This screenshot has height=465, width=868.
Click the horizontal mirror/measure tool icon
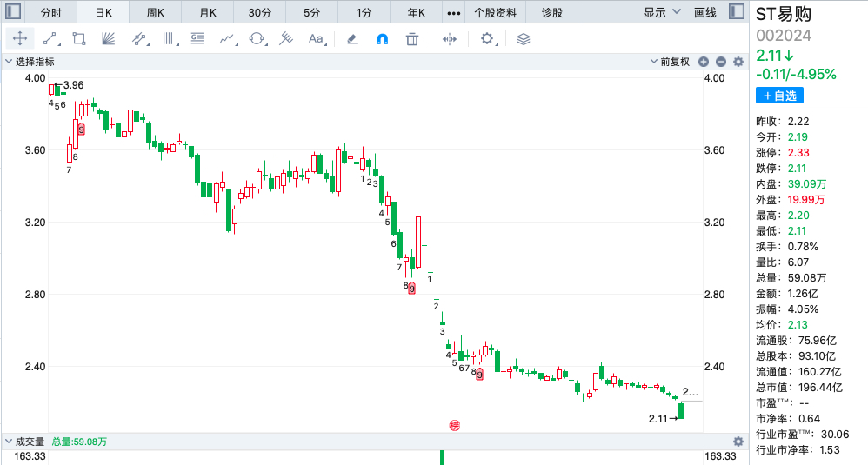(450, 39)
